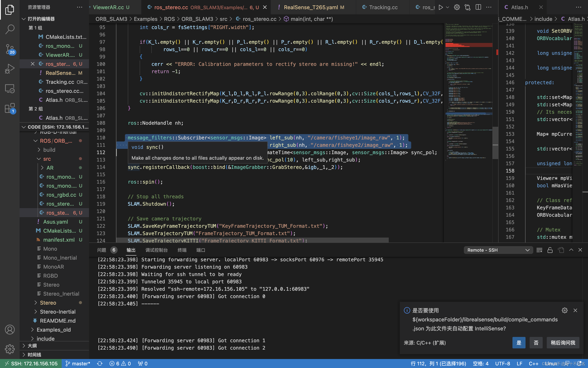588x368 pixels.
Task: Click the master* git branch indicator
Action: [x=78, y=363]
